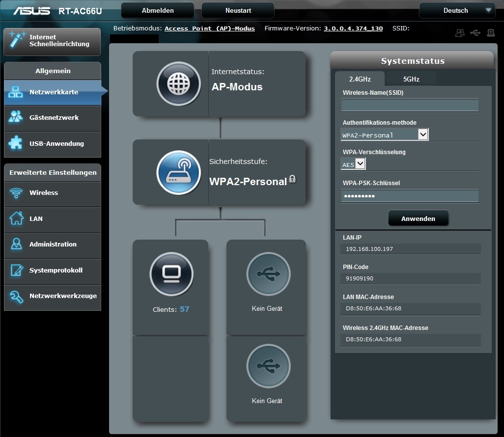Click the AP-Modus internet status text
This screenshot has width=504, height=437.
pos(237,87)
